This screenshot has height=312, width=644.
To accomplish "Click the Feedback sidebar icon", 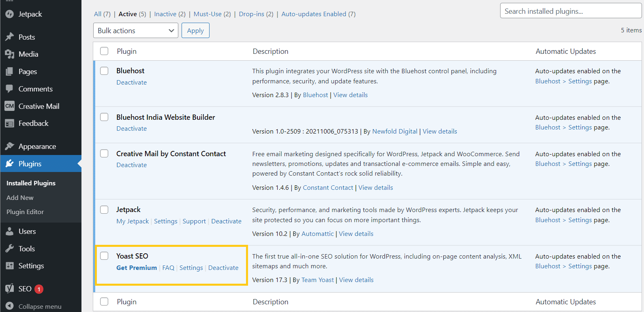I will 10,123.
